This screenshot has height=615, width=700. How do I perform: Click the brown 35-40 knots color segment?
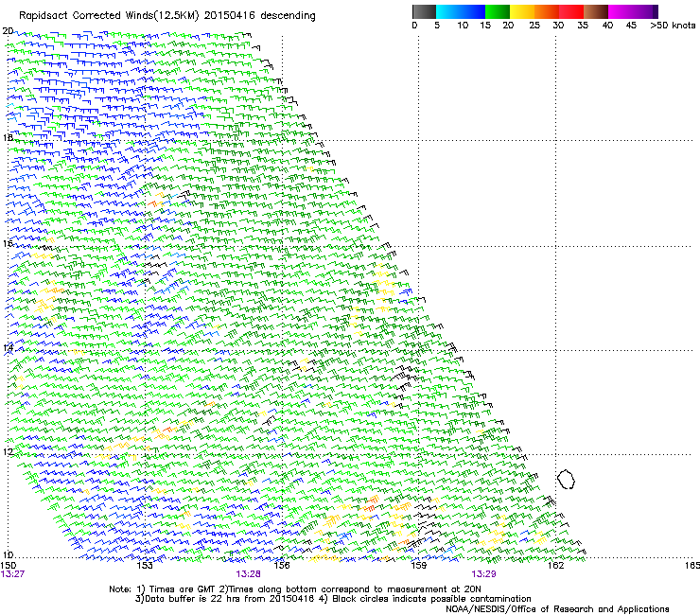point(596,11)
